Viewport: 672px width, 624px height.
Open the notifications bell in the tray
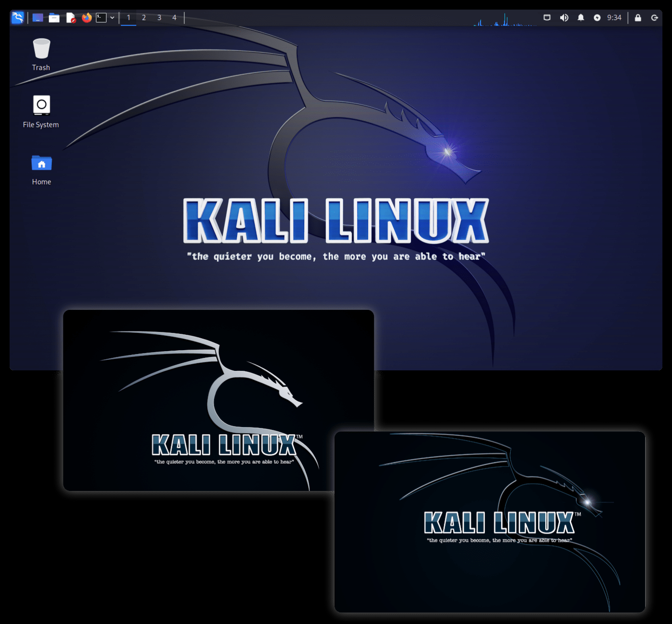tap(581, 18)
